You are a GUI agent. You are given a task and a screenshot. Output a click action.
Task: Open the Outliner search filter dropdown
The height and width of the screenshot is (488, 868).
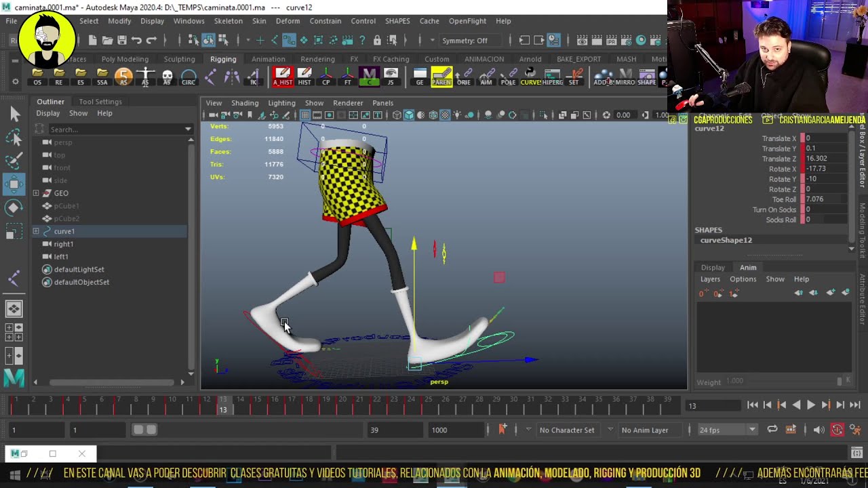[x=188, y=129]
